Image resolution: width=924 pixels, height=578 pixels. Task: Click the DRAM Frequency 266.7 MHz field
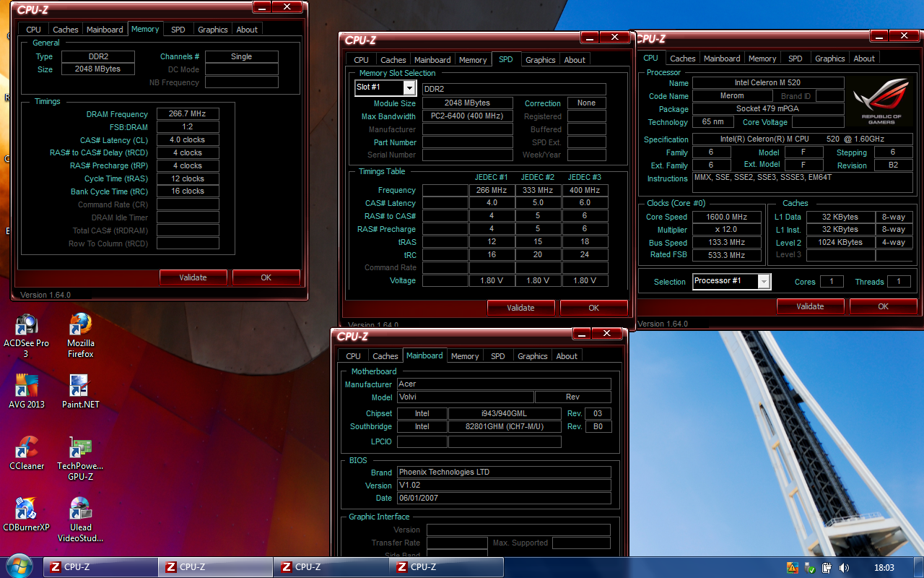pos(188,114)
